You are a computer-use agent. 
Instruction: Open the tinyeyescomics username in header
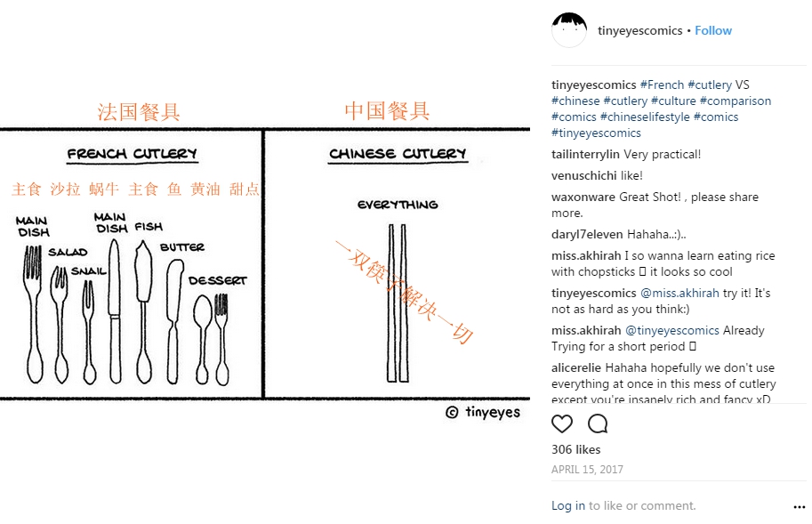(640, 30)
